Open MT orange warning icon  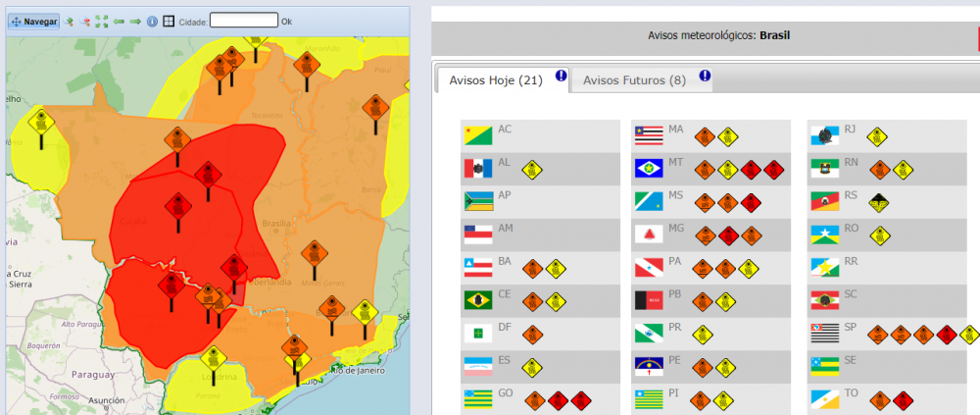pos(705,170)
